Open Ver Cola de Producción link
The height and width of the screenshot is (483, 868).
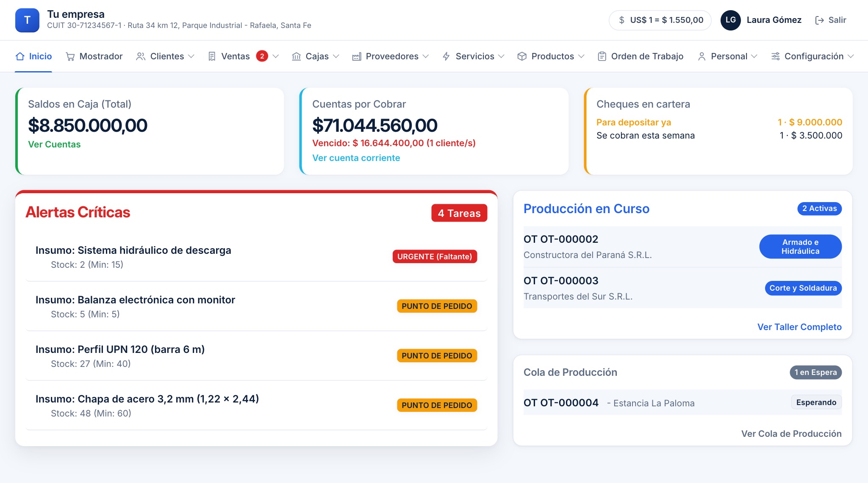click(791, 434)
